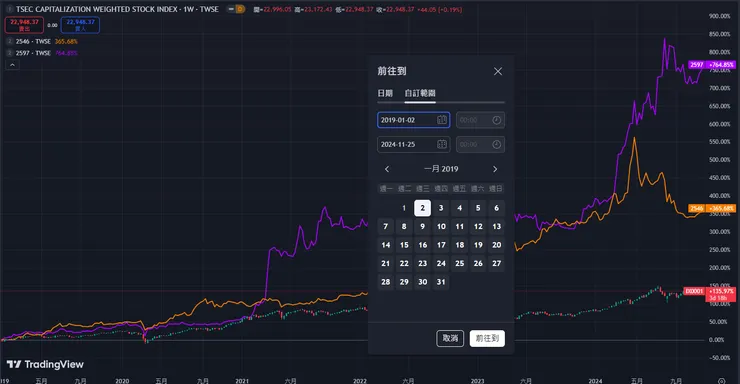Viewport: 740px width, 384px height.
Task: Go to next month in calendar
Action: [x=495, y=169]
